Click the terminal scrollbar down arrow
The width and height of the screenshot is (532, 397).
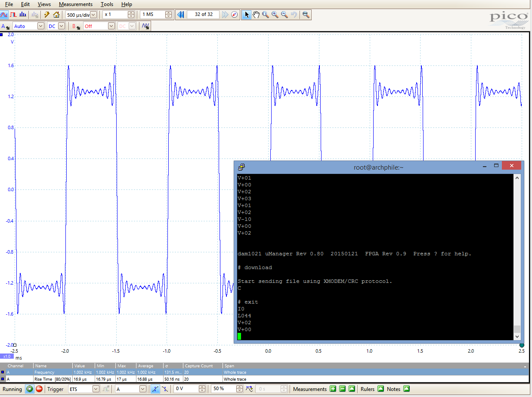[x=517, y=337]
